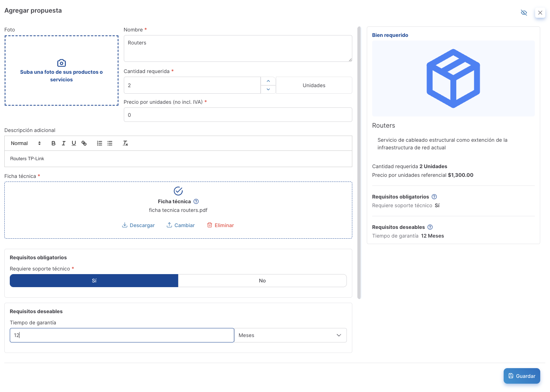Start an ordered list in the description
The image size is (550, 392).
coord(100,143)
